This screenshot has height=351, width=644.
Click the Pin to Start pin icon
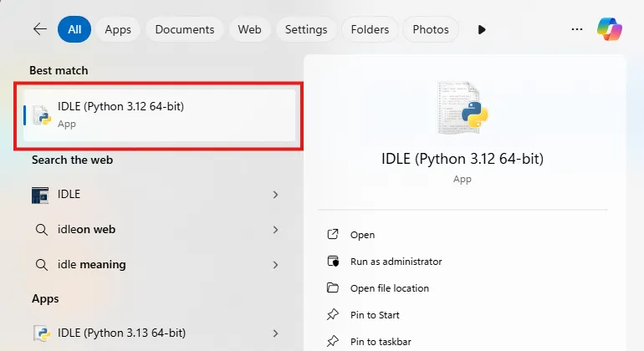[333, 315]
